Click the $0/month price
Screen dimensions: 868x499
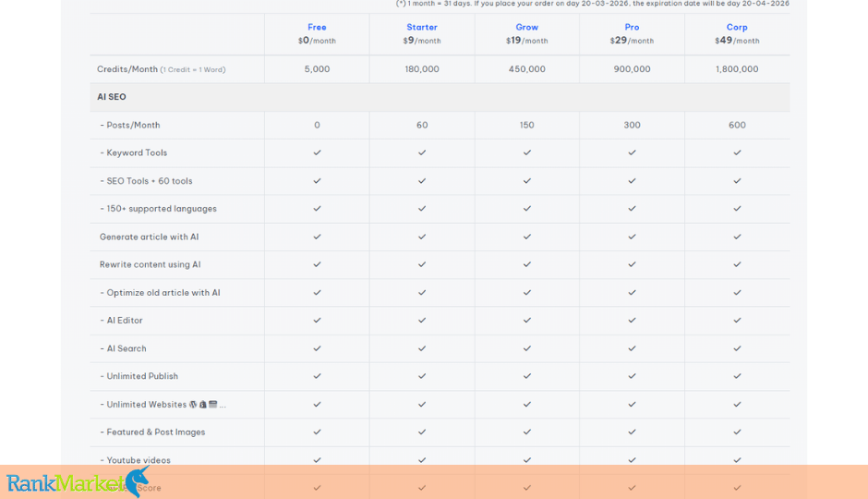point(317,41)
